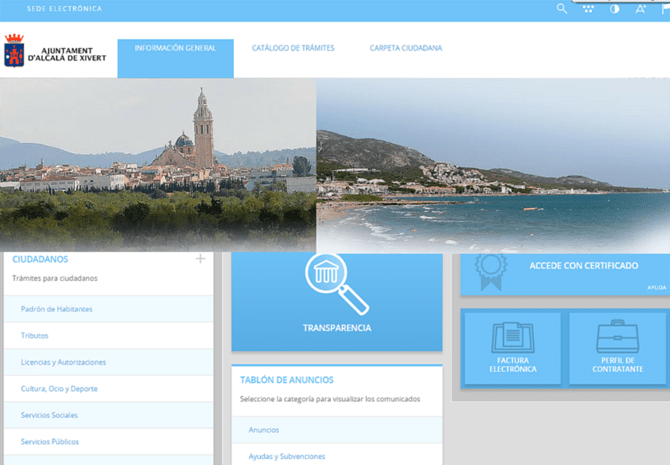The height and width of the screenshot is (465, 670).
Task: Click the Ayuda link on certificate banner
Action: click(656, 287)
